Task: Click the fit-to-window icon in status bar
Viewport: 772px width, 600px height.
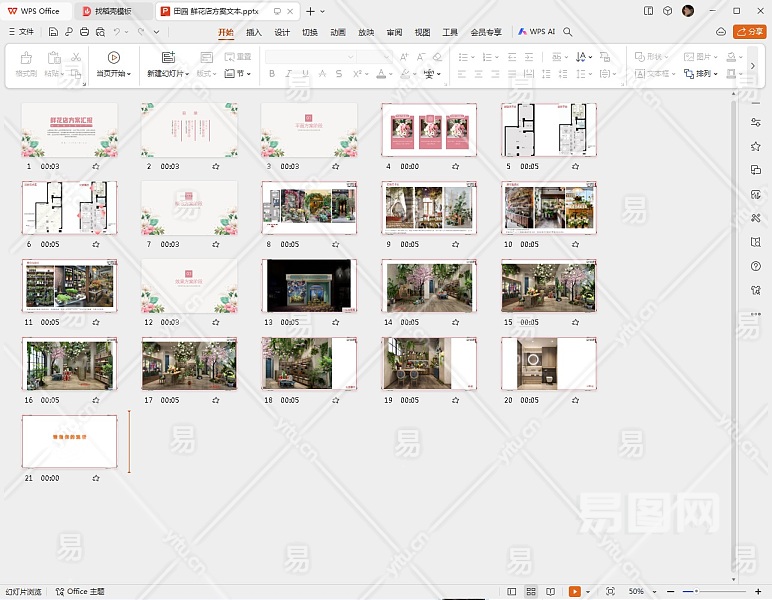Action: [x=611, y=592]
